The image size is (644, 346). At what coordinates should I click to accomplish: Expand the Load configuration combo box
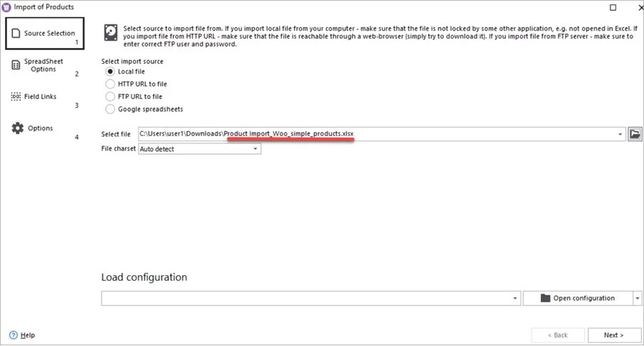click(x=515, y=298)
